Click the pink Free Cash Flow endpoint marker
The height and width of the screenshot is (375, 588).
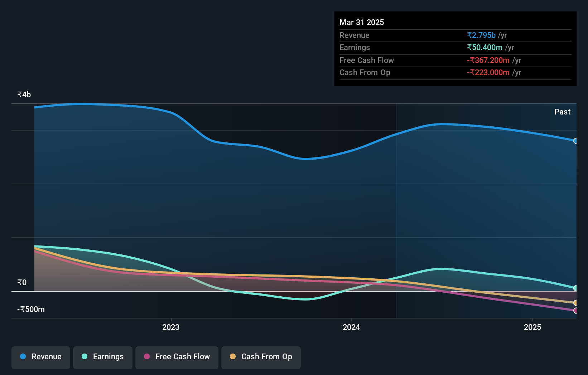pos(575,311)
